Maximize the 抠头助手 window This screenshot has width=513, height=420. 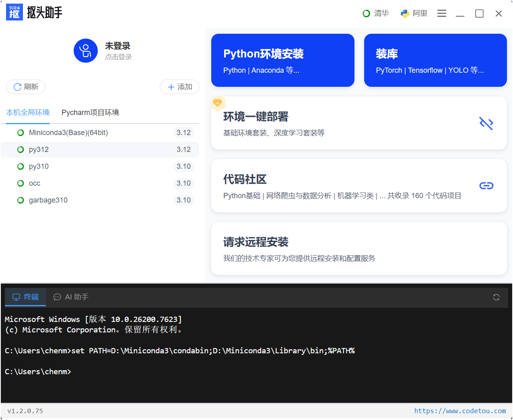[x=479, y=13]
